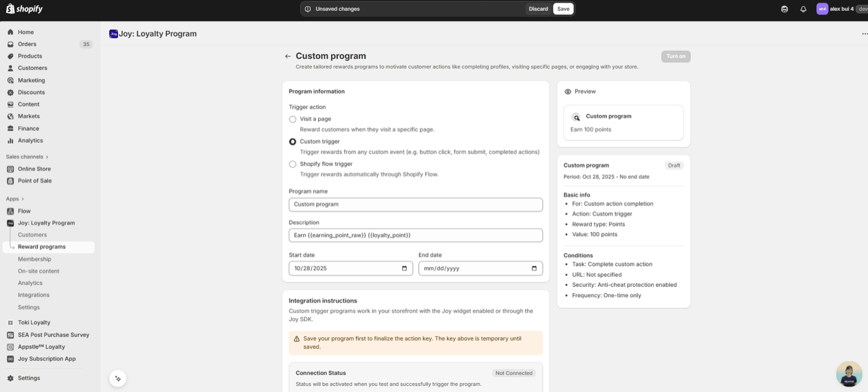This screenshot has width=868, height=392.
Task: Click the Content icon in sidebar
Action: (x=10, y=104)
